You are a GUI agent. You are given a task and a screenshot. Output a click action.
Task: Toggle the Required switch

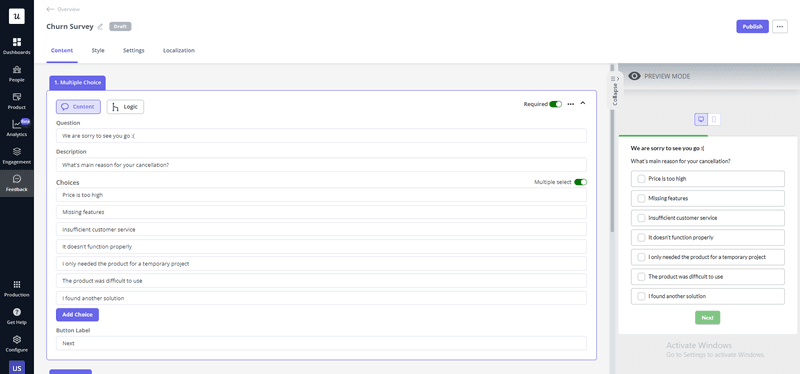coord(556,104)
